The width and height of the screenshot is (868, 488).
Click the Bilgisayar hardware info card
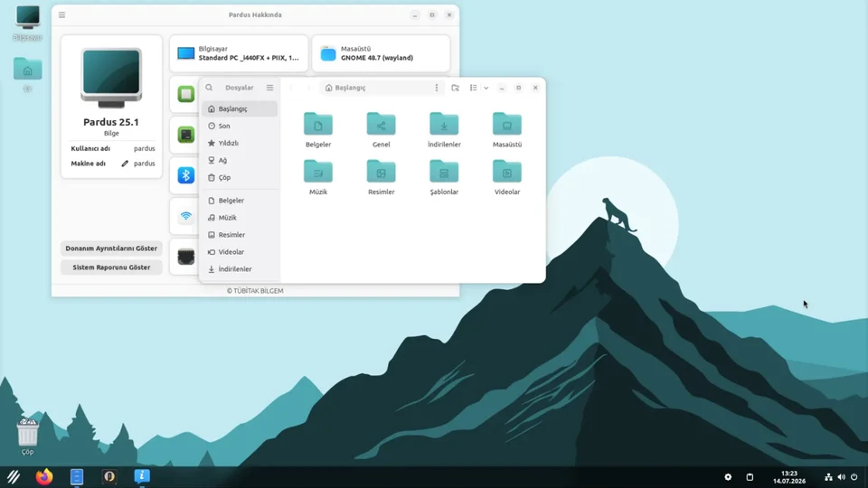pyautogui.click(x=239, y=53)
